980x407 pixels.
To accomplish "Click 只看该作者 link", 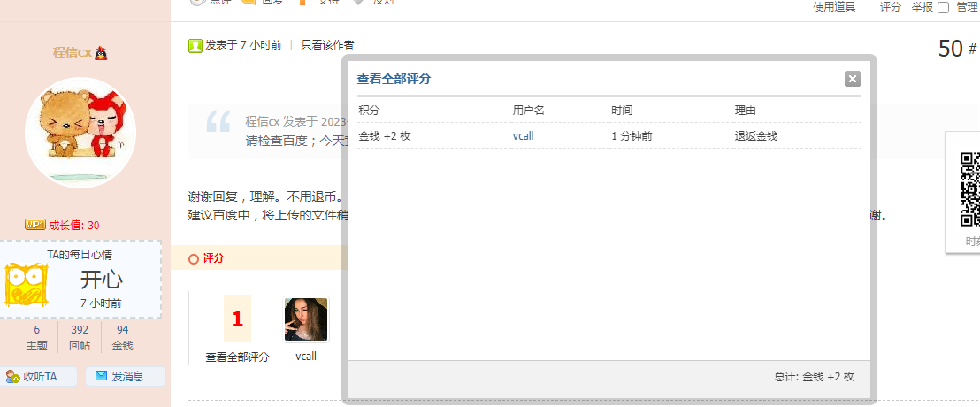I will 328,45.
